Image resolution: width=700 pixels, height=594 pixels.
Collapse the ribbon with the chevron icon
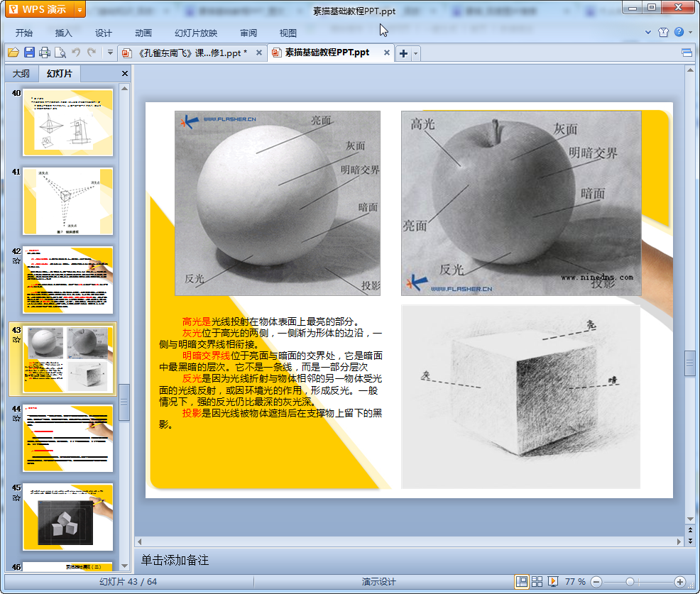[x=648, y=32]
